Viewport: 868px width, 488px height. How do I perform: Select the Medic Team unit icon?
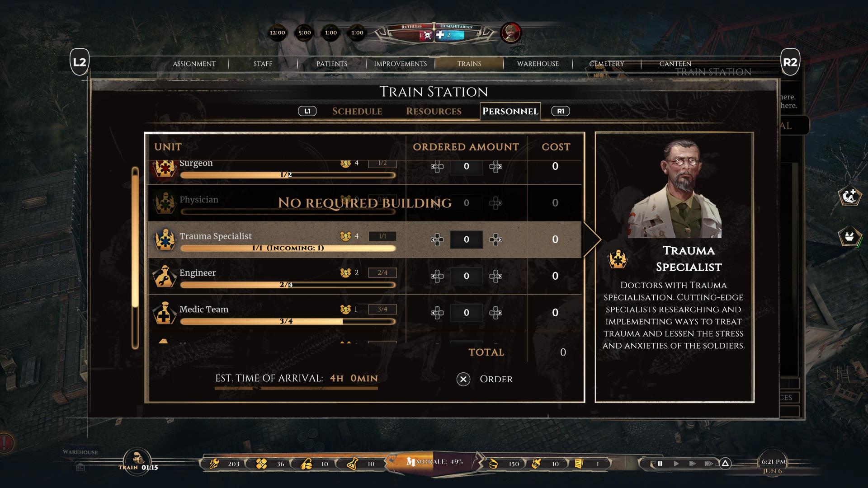click(x=165, y=313)
